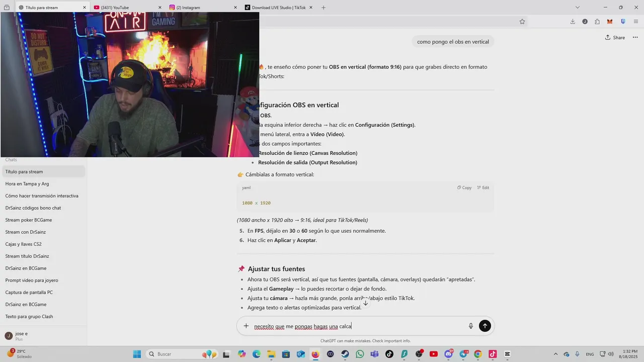Click the Firefox taskbar icon

tap(315, 354)
